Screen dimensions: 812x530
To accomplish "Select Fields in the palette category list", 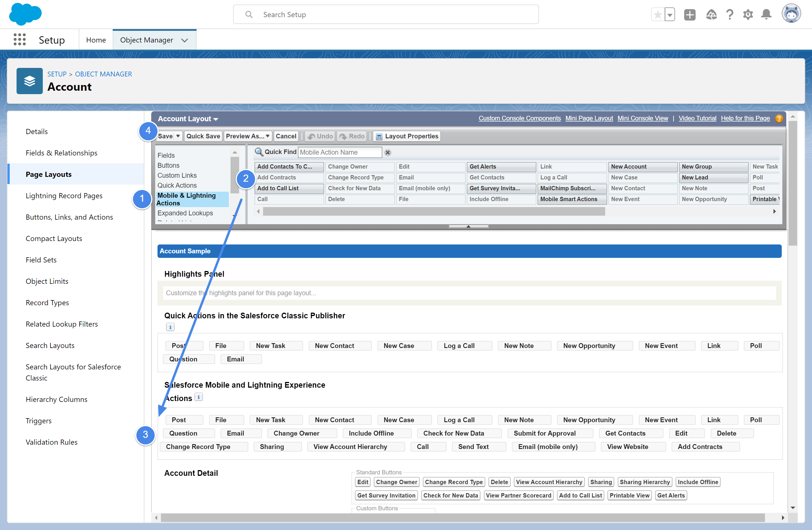I will coord(166,155).
